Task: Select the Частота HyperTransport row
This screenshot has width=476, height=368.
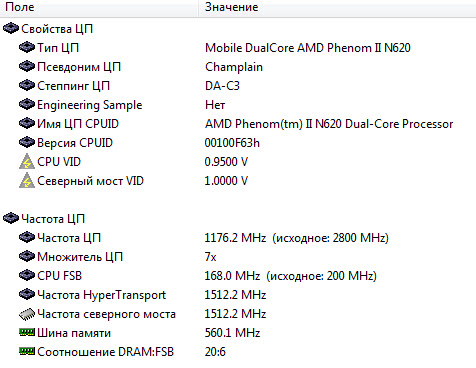Action: (238, 295)
